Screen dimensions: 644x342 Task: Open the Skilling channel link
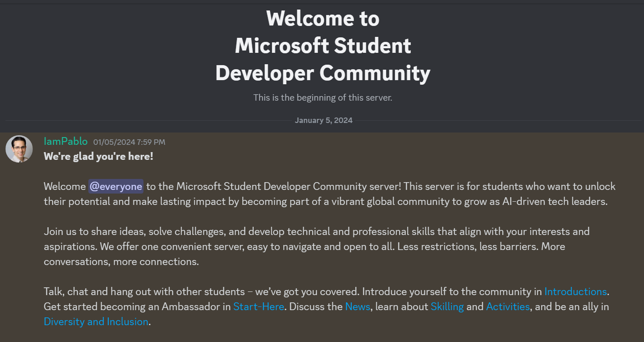coord(447,306)
